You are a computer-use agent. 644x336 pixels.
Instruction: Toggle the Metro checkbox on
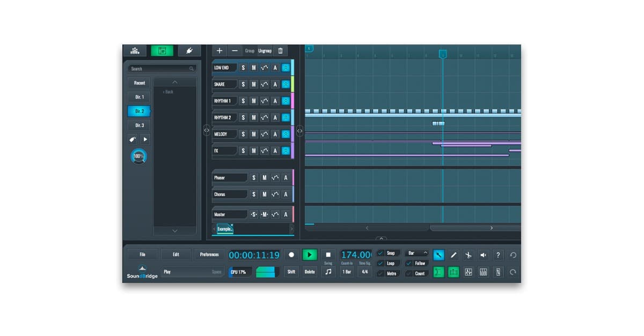(x=382, y=273)
